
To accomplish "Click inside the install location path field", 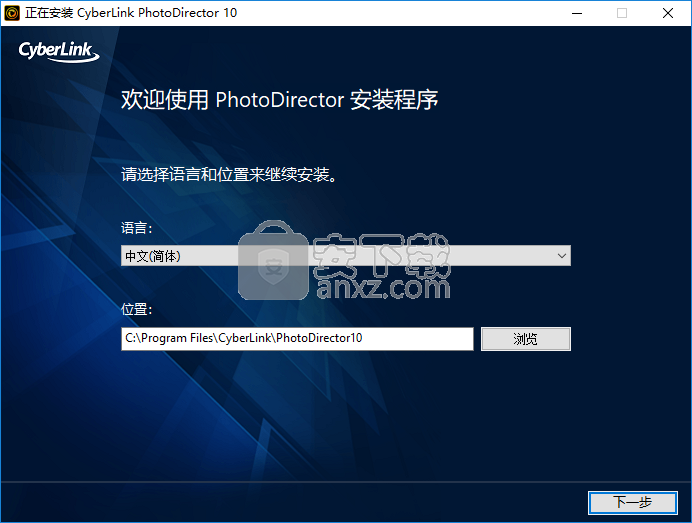I will (297, 339).
